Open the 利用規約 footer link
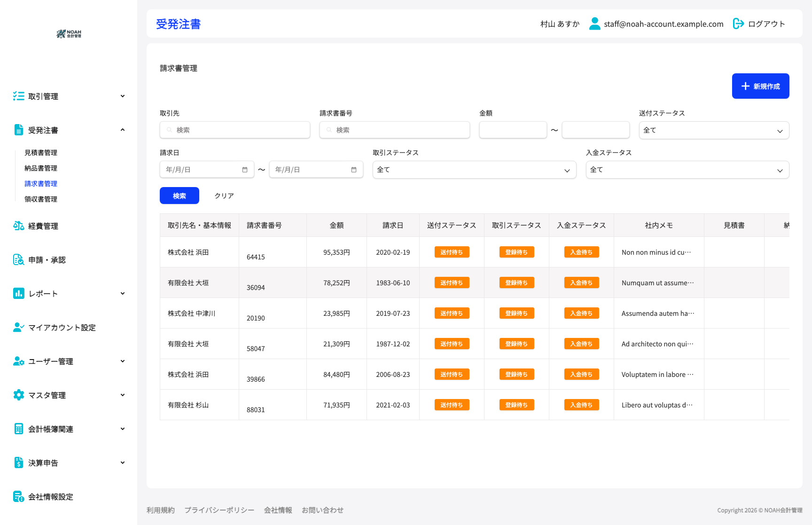Screen dimensions: 812x525 tap(161, 510)
